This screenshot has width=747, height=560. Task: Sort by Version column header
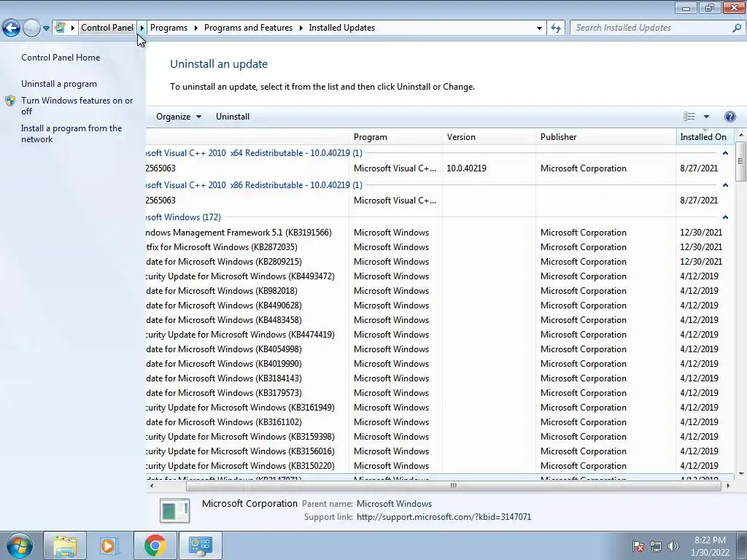tap(489, 137)
